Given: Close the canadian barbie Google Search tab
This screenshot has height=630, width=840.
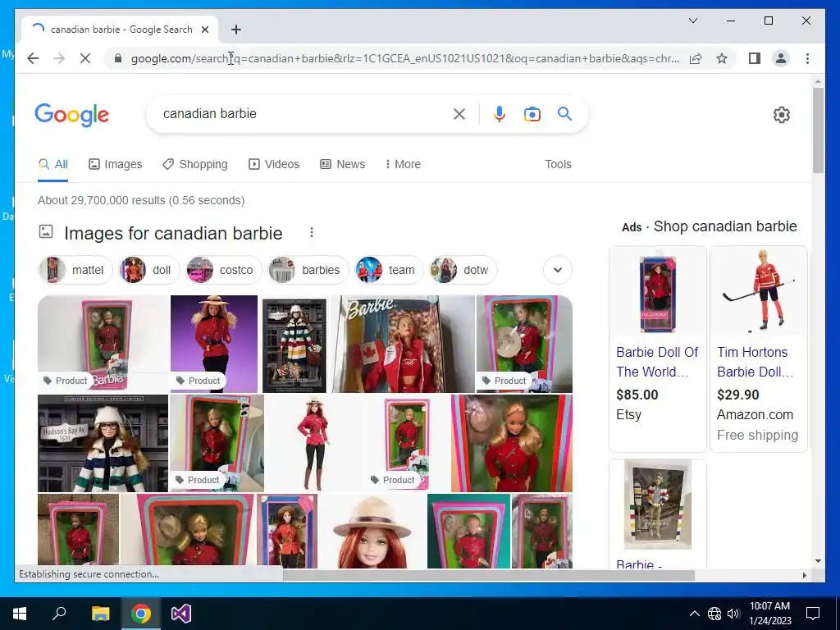Looking at the screenshot, I should [x=204, y=30].
